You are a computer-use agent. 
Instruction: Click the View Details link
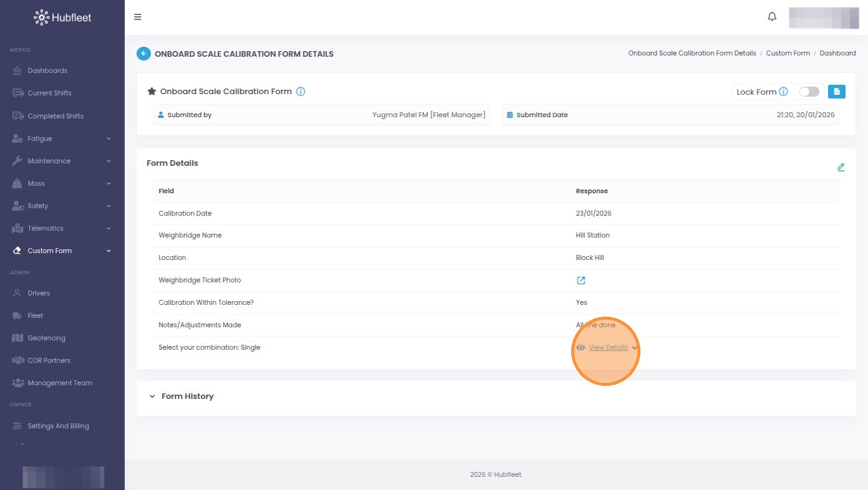608,347
